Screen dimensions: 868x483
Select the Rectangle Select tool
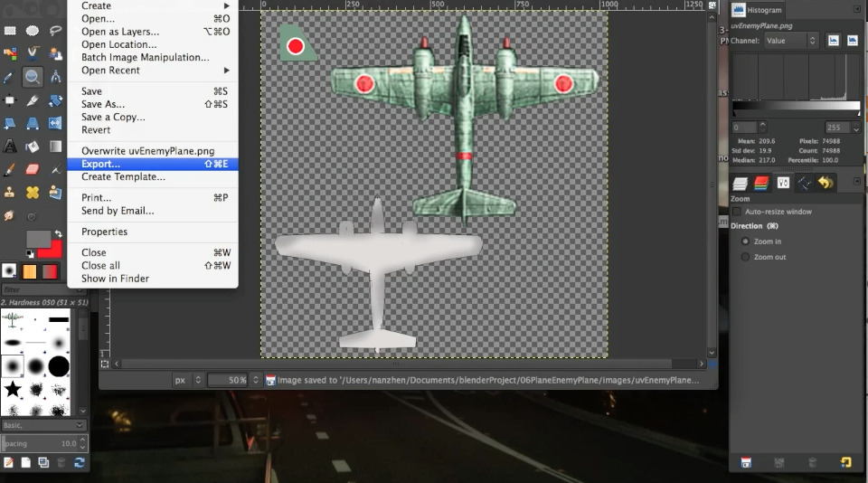[x=10, y=31]
